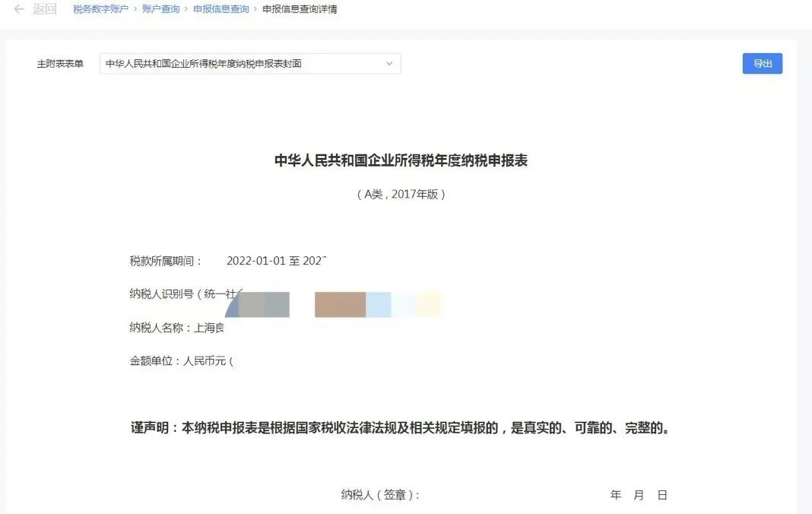The image size is (812, 514).
Task: Click the back arrow icon
Action: [x=19, y=9]
